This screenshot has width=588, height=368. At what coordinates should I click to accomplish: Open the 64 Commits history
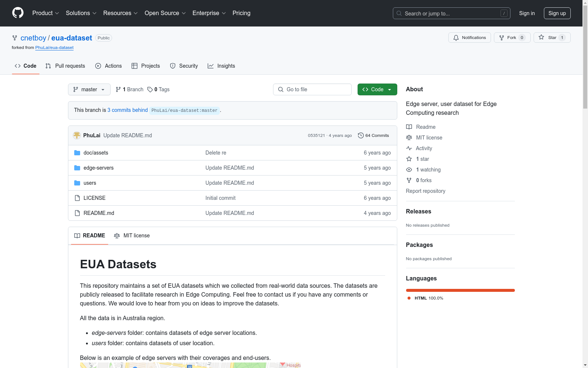coord(373,135)
